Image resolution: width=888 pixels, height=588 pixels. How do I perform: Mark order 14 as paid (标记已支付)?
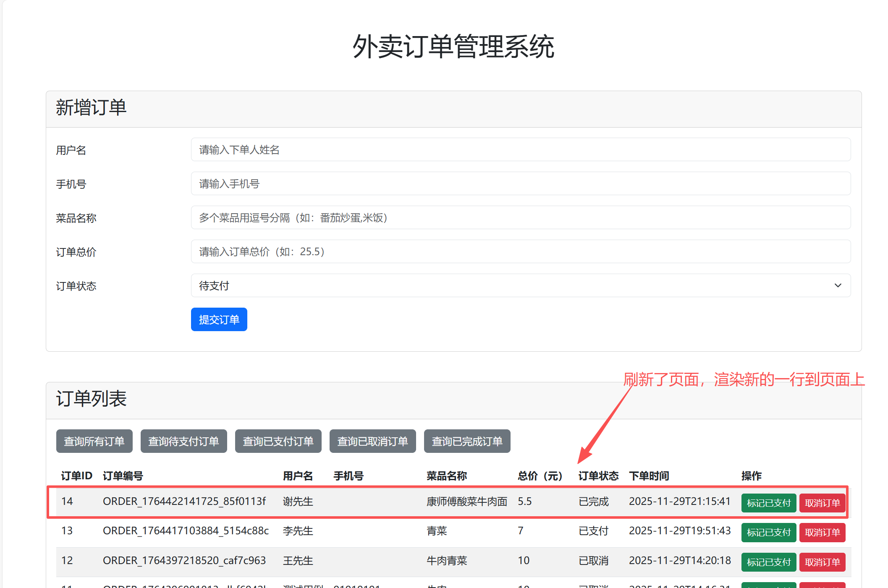(768, 503)
